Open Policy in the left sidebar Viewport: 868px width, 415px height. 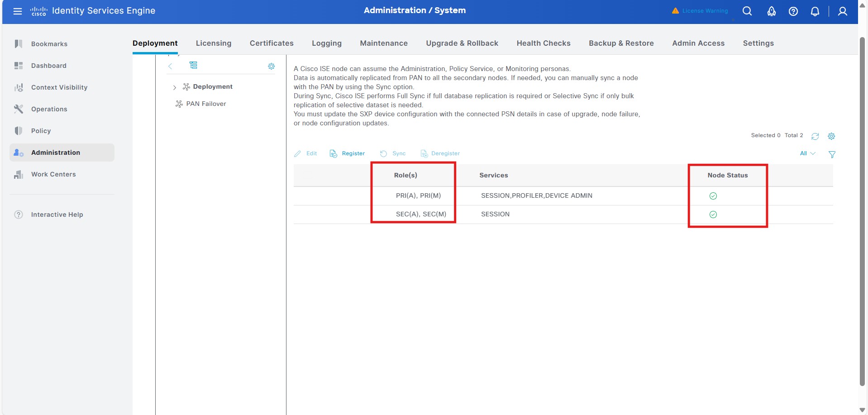tap(41, 131)
